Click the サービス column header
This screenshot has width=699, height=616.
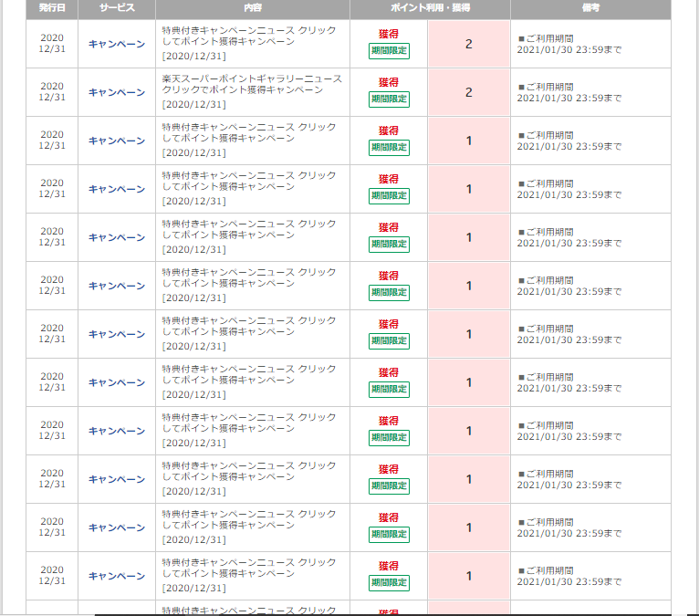coord(117,8)
